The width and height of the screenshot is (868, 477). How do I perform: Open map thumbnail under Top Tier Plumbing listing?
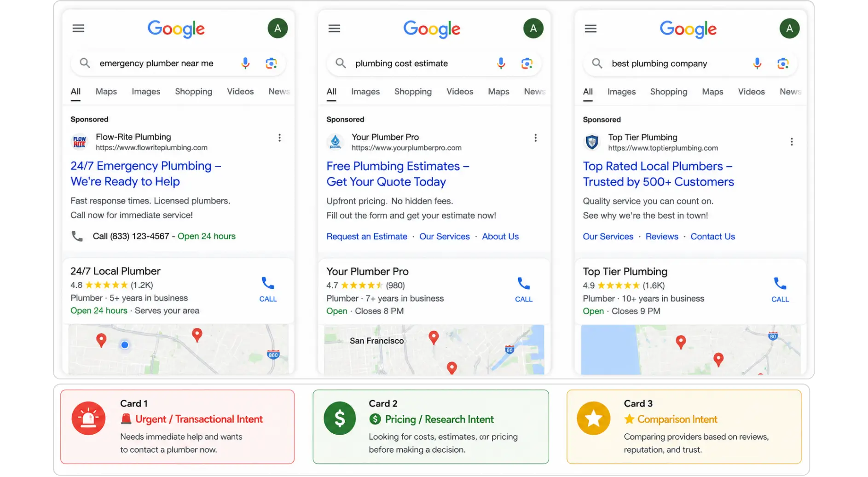pyautogui.click(x=691, y=349)
